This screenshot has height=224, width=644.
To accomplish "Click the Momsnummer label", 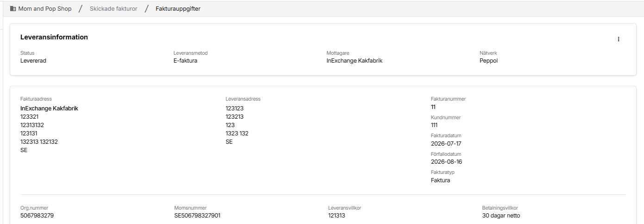I will (x=190, y=208).
